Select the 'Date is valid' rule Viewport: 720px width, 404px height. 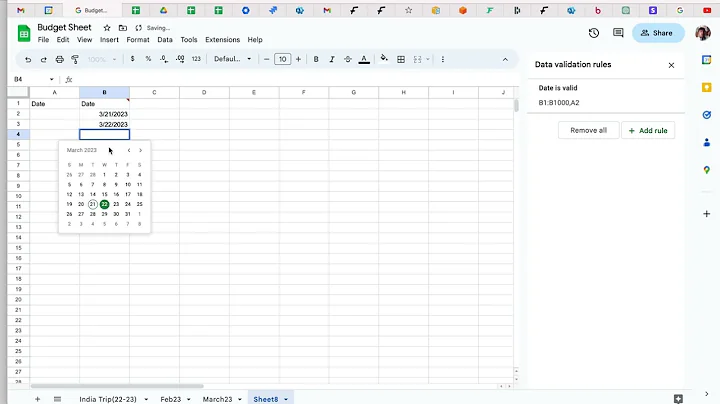(606, 95)
